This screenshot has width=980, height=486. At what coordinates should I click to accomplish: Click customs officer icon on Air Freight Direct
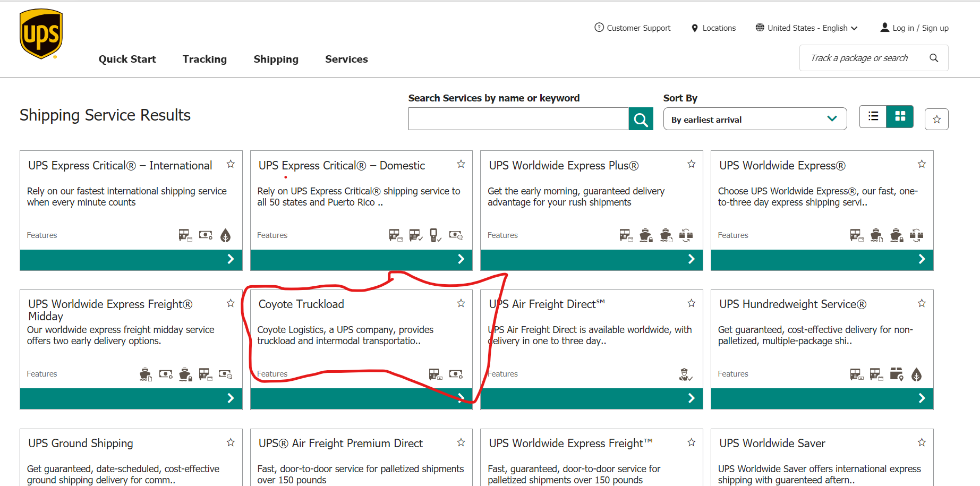coord(686,374)
